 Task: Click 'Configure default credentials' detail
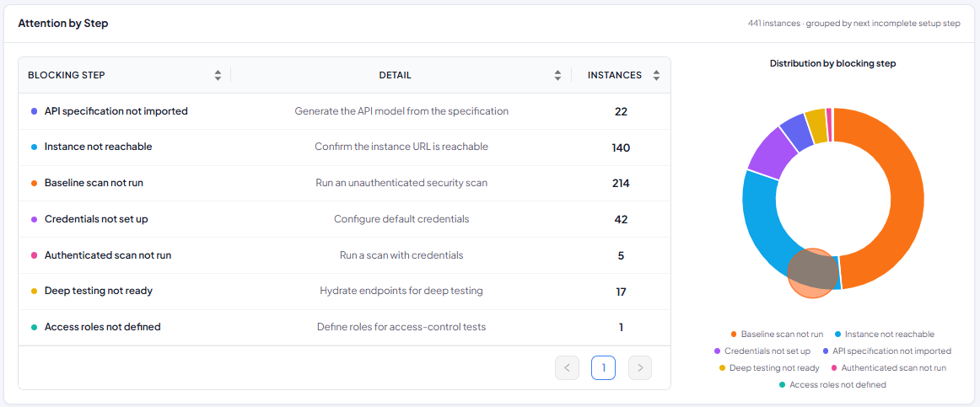(x=401, y=219)
